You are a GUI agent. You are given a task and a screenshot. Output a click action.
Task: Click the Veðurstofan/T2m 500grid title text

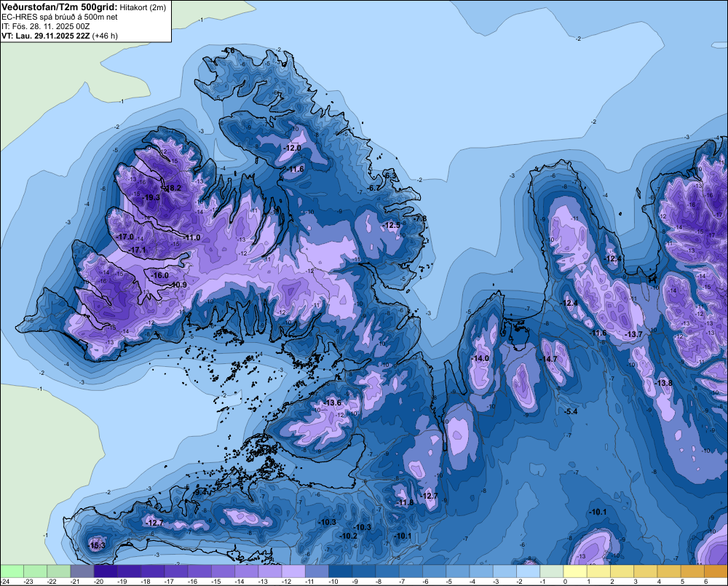point(60,7)
